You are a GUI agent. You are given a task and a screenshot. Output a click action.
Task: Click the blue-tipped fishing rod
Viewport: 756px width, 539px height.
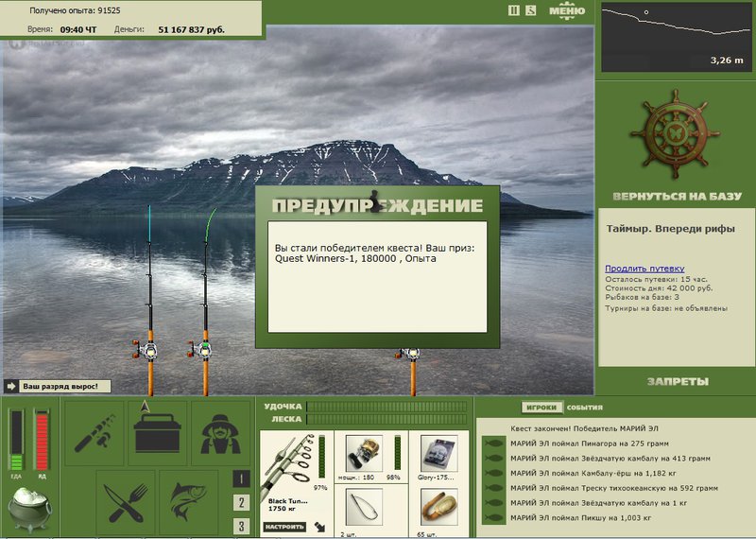150,300
